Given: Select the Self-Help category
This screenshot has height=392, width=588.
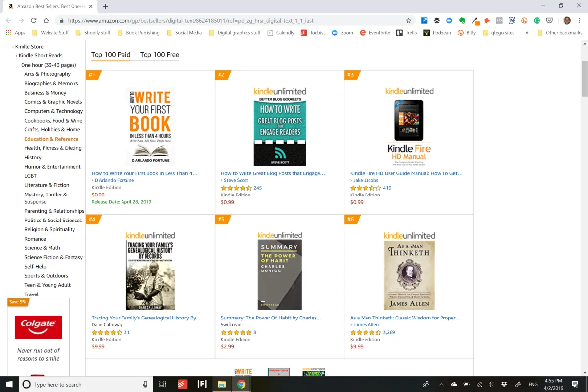Looking at the screenshot, I should (x=35, y=267).
